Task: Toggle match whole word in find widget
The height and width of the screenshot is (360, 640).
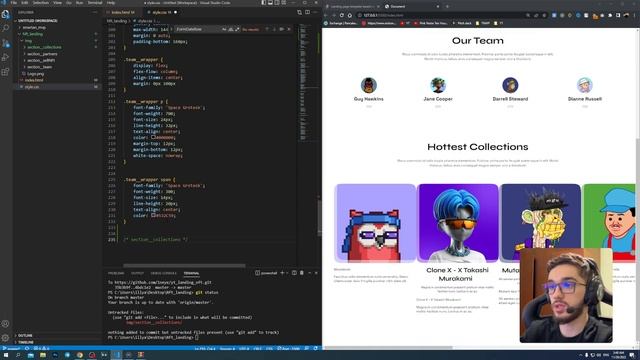Action: [x=231, y=29]
